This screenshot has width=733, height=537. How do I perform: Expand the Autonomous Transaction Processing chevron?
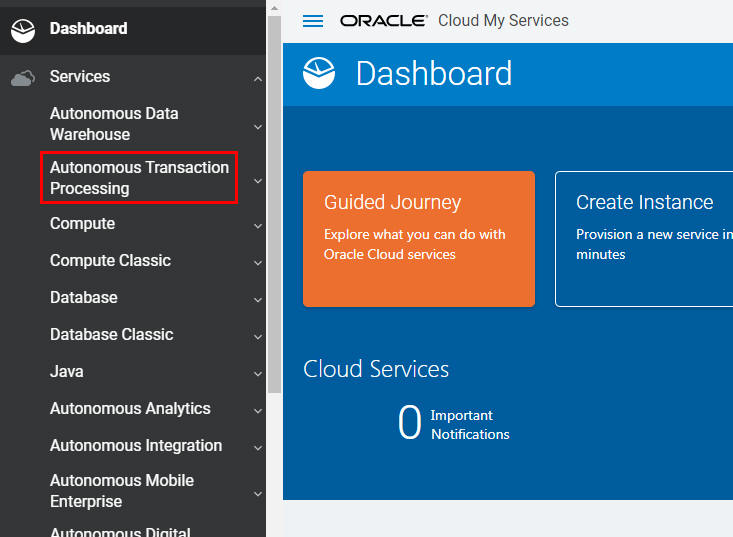coord(258,180)
